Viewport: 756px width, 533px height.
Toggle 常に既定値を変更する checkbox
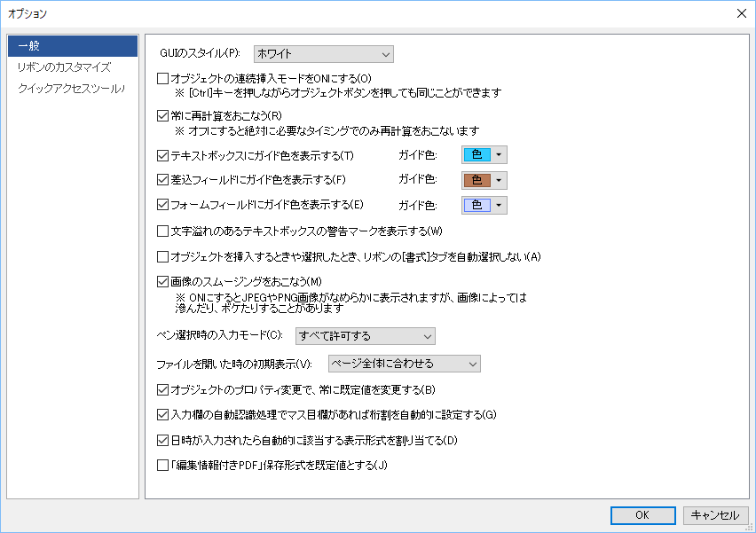click(x=163, y=390)
